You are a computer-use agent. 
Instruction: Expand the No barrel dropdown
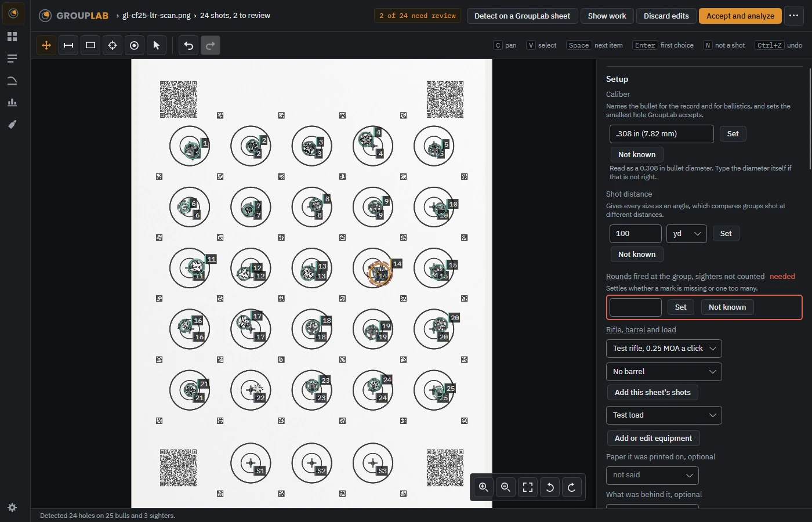coord(664,372)
